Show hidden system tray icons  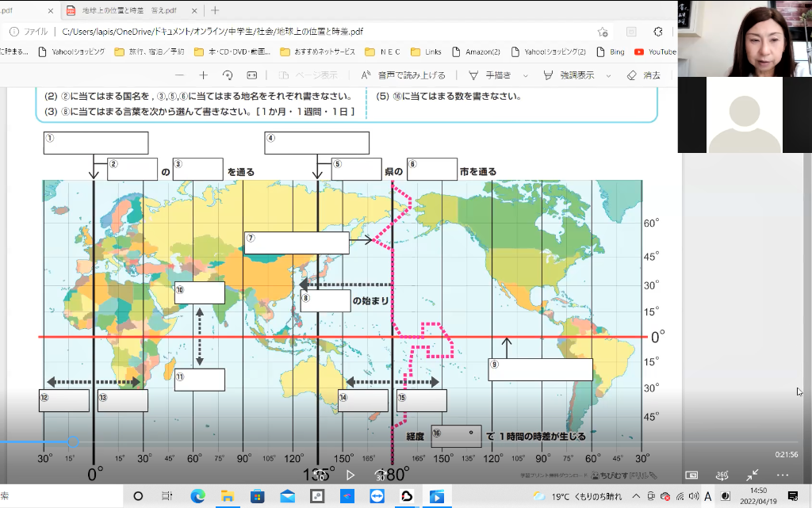(x=636, y=496)
